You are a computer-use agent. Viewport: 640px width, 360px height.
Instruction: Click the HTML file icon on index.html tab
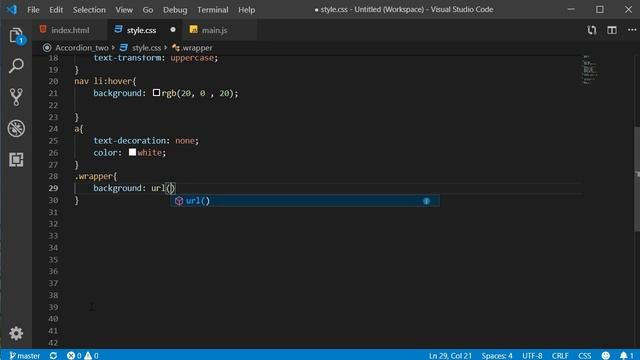(43, 29)
